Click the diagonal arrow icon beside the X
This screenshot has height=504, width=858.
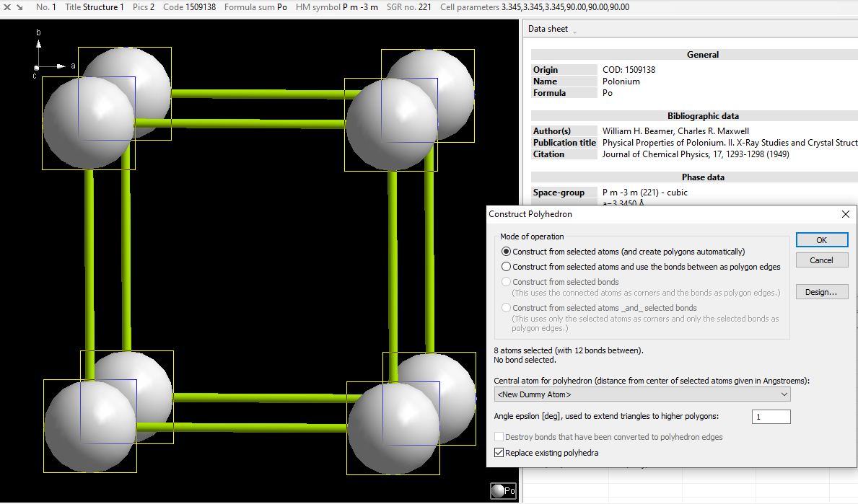point(19,7)
